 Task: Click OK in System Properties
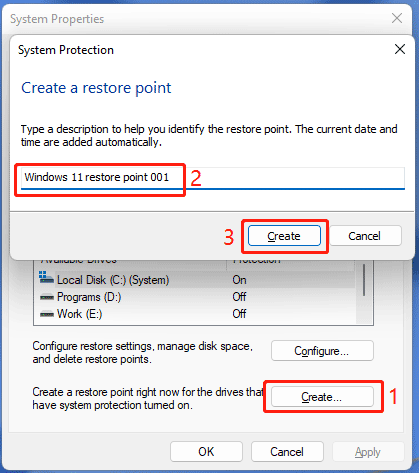click(206, 452)
